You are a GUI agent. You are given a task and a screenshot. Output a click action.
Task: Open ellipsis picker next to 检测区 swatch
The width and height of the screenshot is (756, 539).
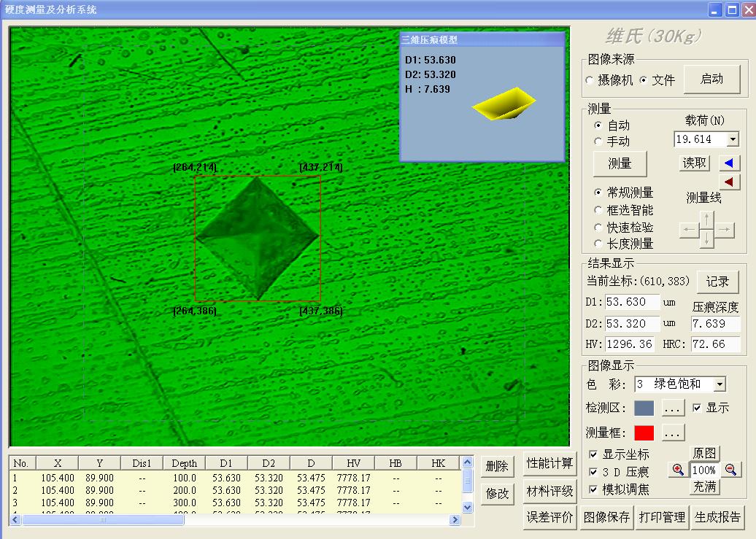click(673, 408)
